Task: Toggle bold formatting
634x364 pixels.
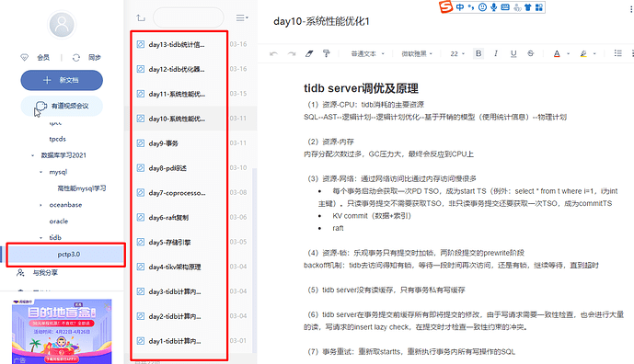Action: click(x=478, y=53)
